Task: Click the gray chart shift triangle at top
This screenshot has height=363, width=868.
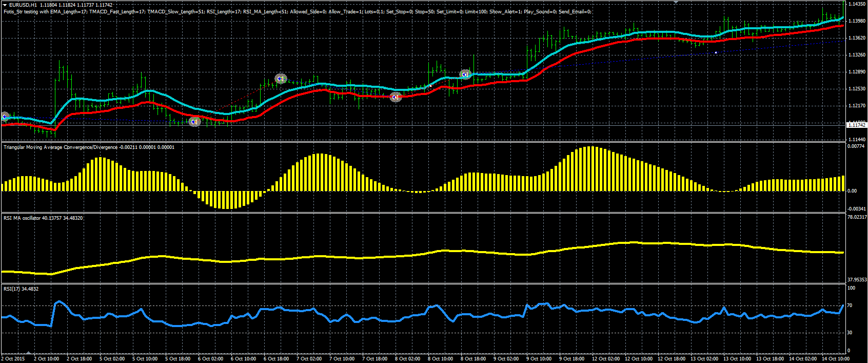Action: pos(676,2)
